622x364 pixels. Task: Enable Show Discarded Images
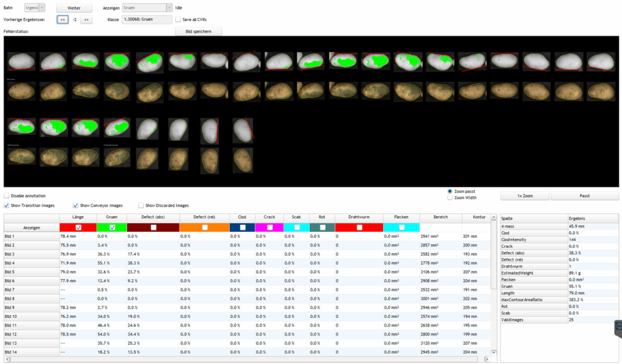(141, 205)
